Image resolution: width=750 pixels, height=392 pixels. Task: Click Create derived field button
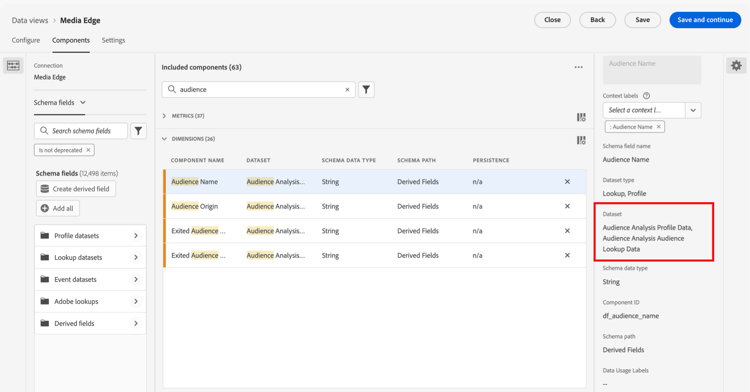click(x=76, y=189)
